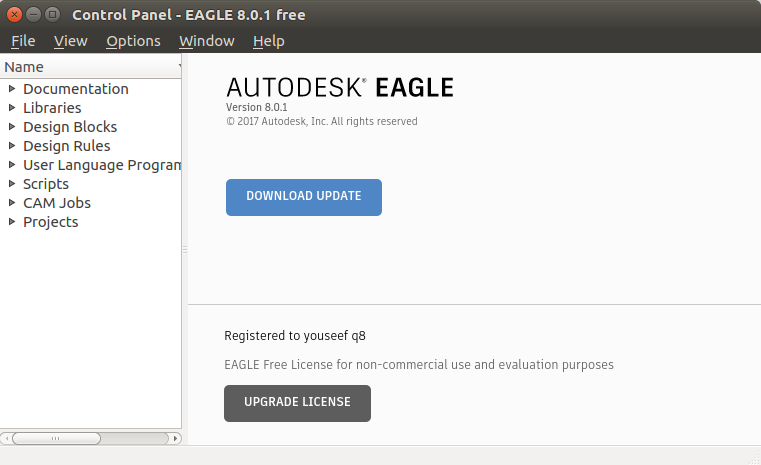Open the View menu

point(71,41)
